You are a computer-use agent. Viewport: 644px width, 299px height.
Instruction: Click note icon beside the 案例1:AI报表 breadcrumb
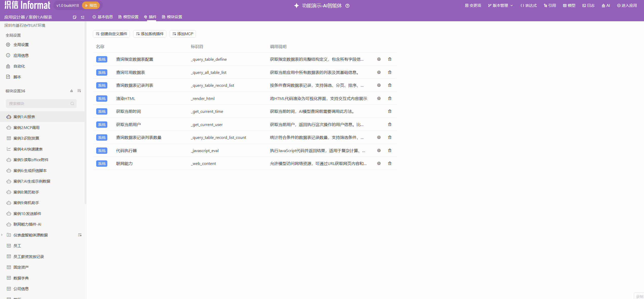click(x=74, y=17)
